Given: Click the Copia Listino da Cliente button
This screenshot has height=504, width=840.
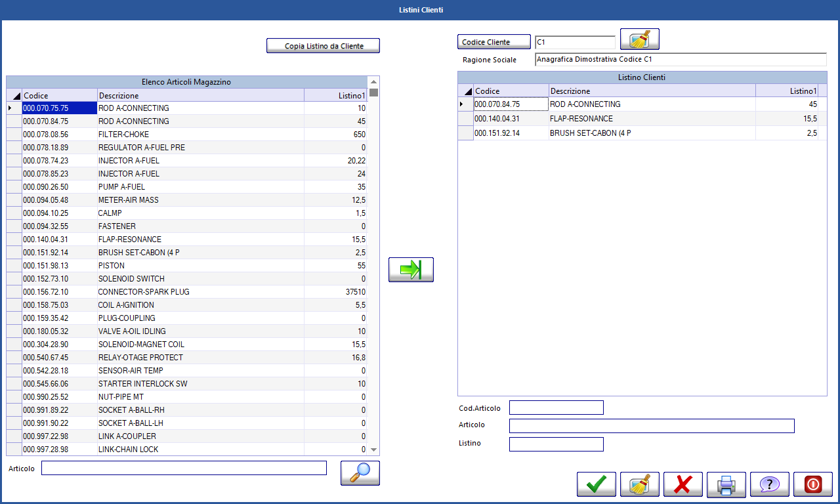Looking at the screenshot, I should click(323, 46).
